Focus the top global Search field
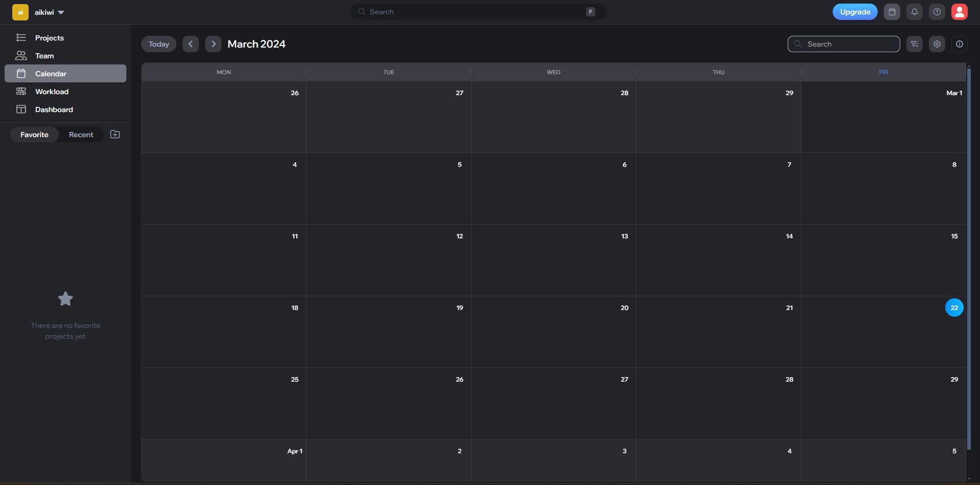The width and height of the screenshot is (980, 485). point(478,12)
